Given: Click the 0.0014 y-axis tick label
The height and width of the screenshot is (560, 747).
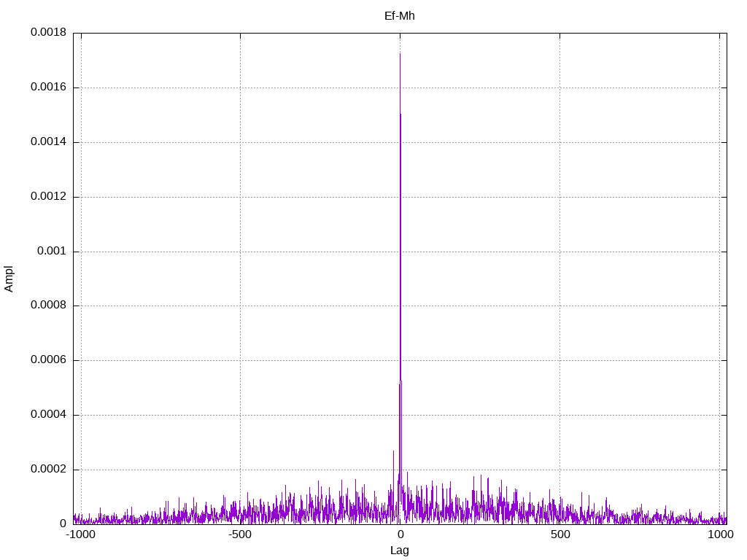Looking at the screenshot, I should click(x=49, y=141).
